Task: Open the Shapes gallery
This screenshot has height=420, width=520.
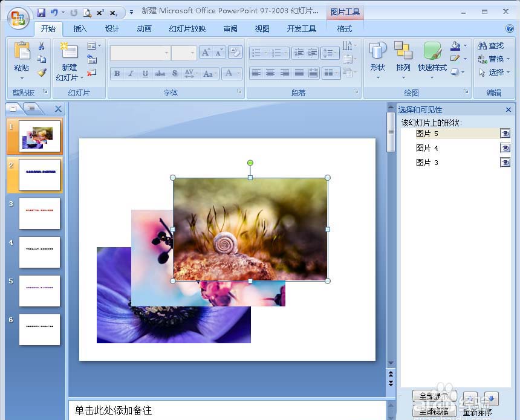Action: pyautogui.click(x=378, y=60)
